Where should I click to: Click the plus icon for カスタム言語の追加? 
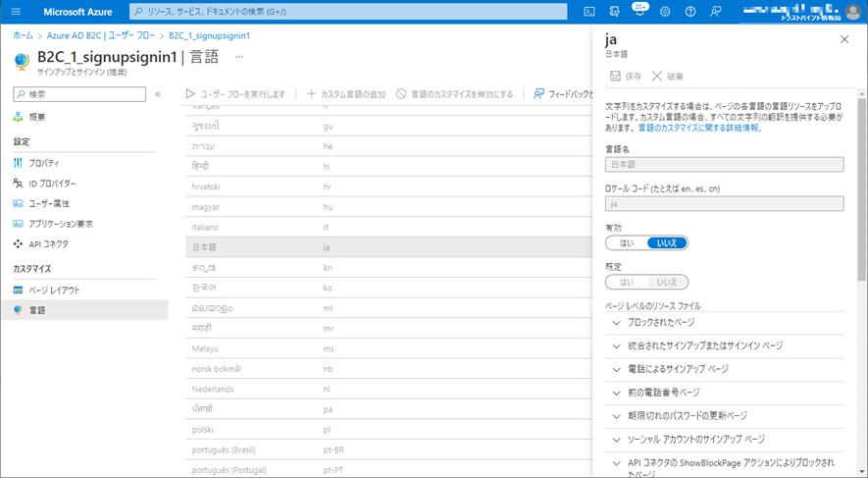pos(311,94)
